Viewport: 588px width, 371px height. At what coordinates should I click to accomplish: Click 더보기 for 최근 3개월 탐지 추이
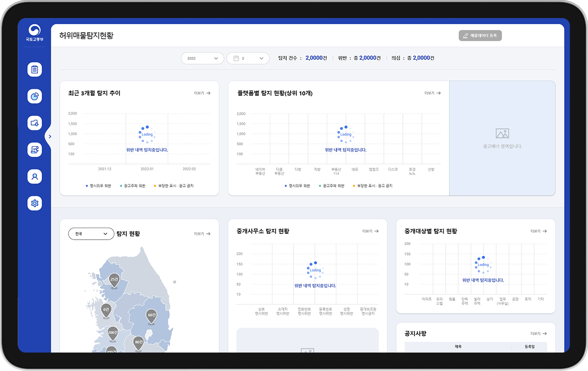coord(202,93)
